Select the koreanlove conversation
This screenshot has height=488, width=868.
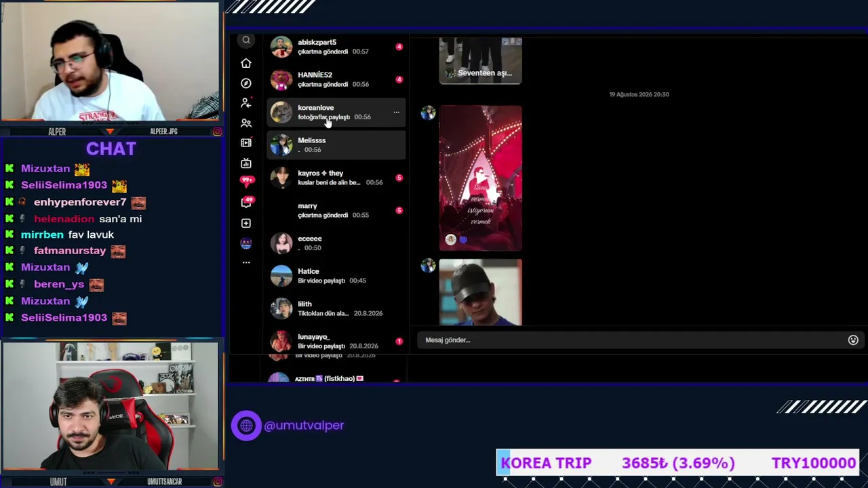336,113
